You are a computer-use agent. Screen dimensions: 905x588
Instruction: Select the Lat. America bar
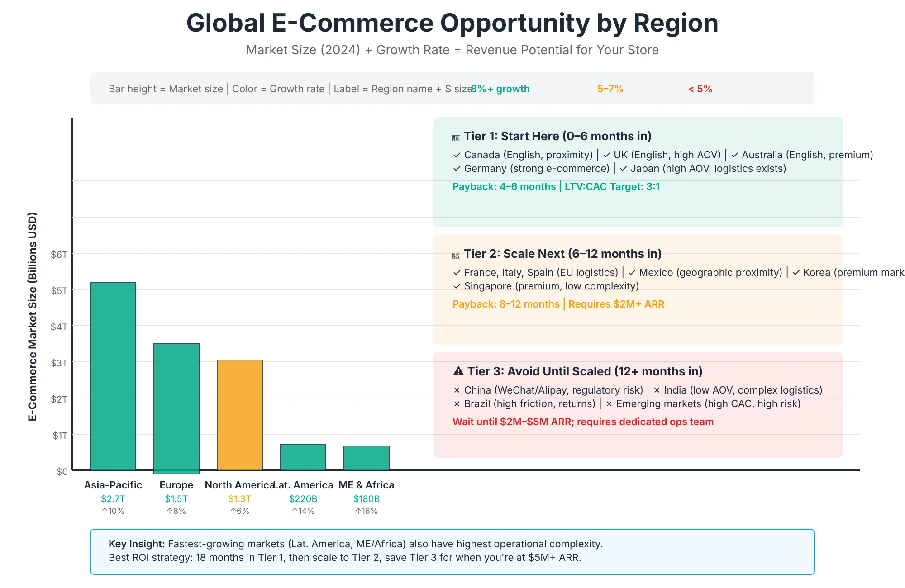303,457
